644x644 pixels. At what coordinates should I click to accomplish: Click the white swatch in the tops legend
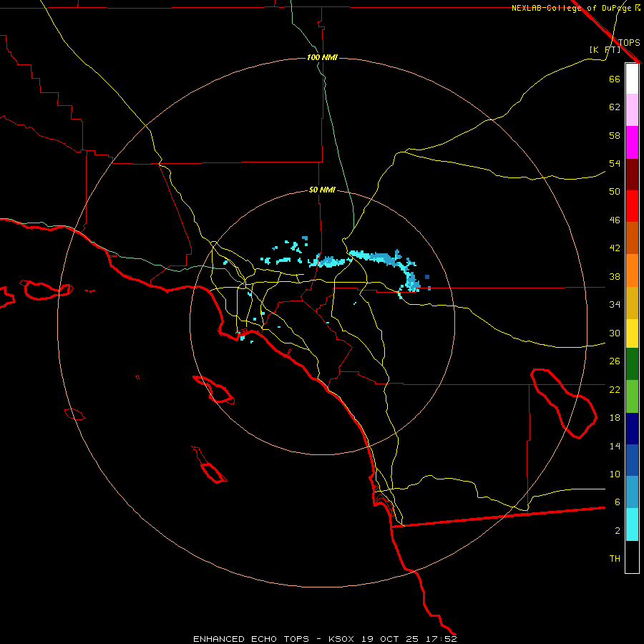tap(632, 79)
